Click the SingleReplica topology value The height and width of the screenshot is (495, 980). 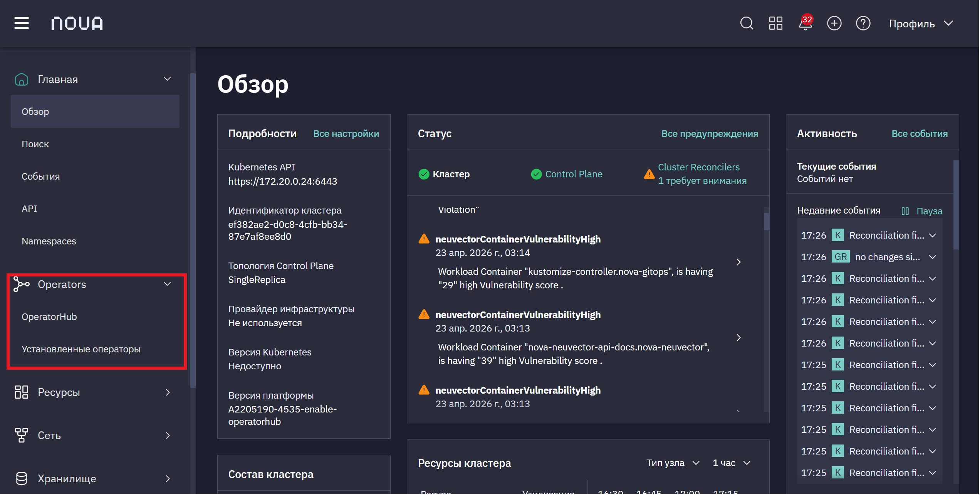pos(257,280)
